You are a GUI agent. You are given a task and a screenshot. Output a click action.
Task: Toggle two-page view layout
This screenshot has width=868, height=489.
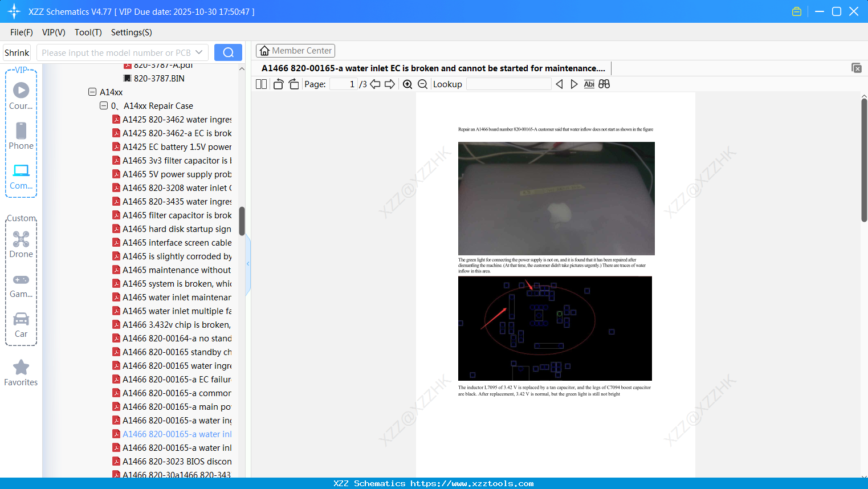point(261,84)
